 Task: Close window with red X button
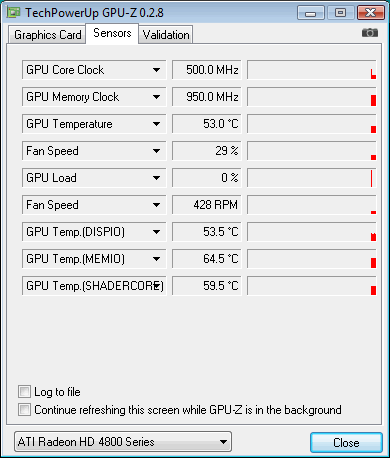[x=370, y=13]
